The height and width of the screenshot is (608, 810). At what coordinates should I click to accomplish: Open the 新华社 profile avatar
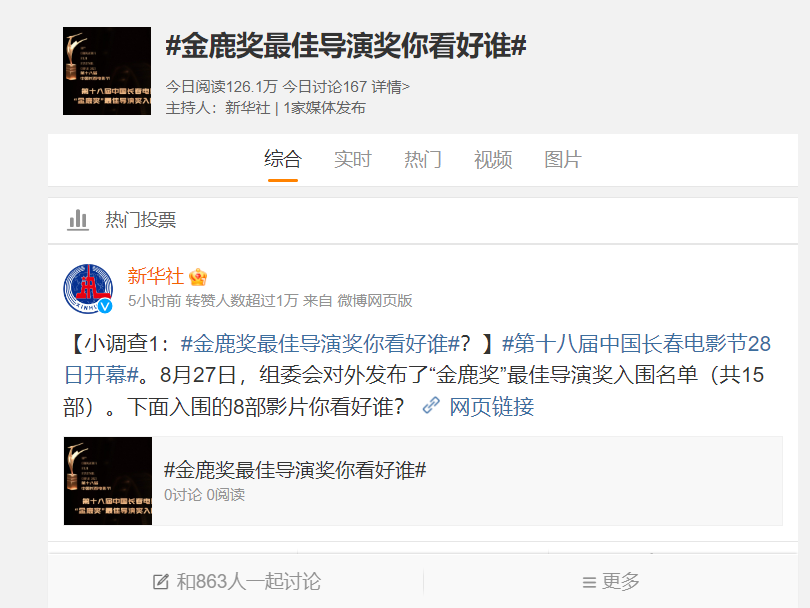(x=88, y=288)
